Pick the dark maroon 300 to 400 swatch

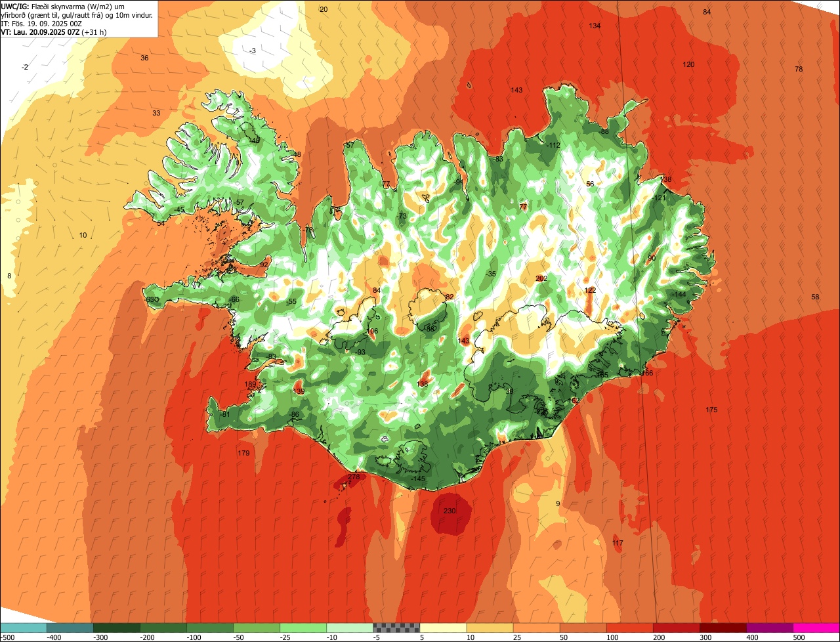723,628
